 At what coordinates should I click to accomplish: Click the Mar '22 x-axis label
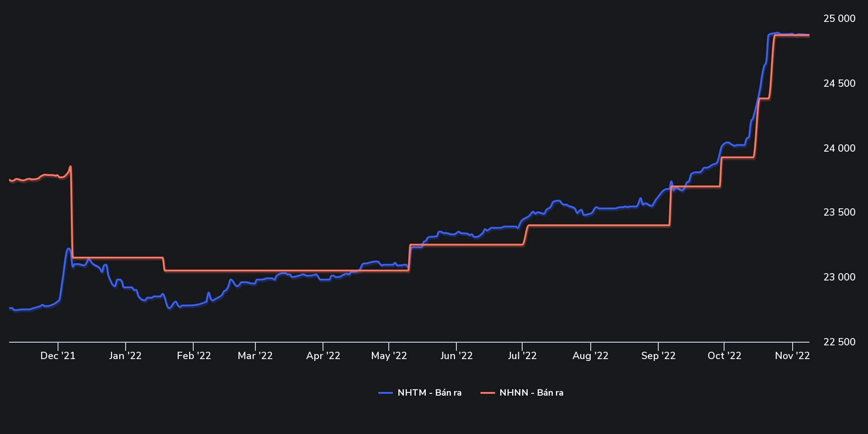[x=255, y=356]
